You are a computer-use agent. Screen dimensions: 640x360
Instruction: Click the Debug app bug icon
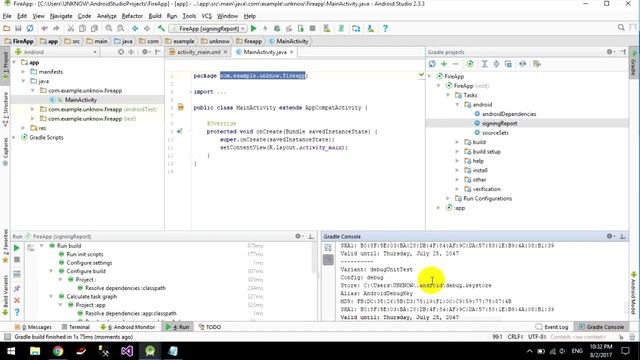(x=277, y=29)
